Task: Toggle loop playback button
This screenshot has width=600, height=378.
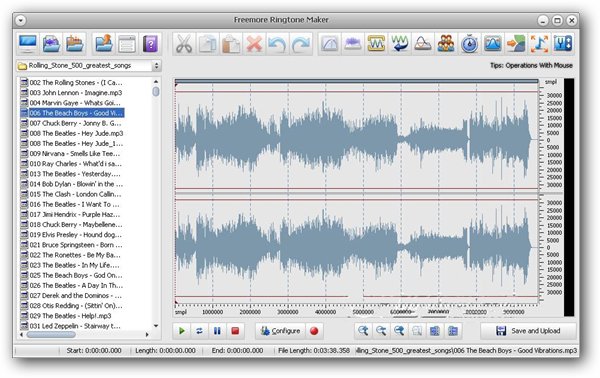Action: coord(199,331)
